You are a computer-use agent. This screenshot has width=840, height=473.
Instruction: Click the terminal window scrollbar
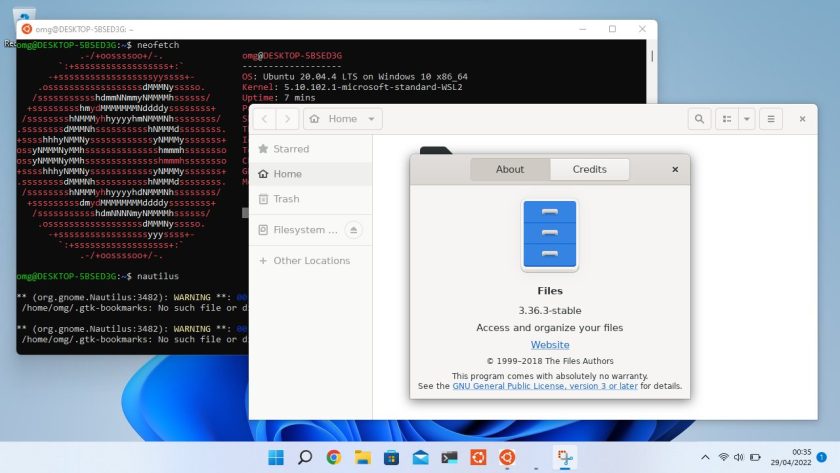coord(652,56)
